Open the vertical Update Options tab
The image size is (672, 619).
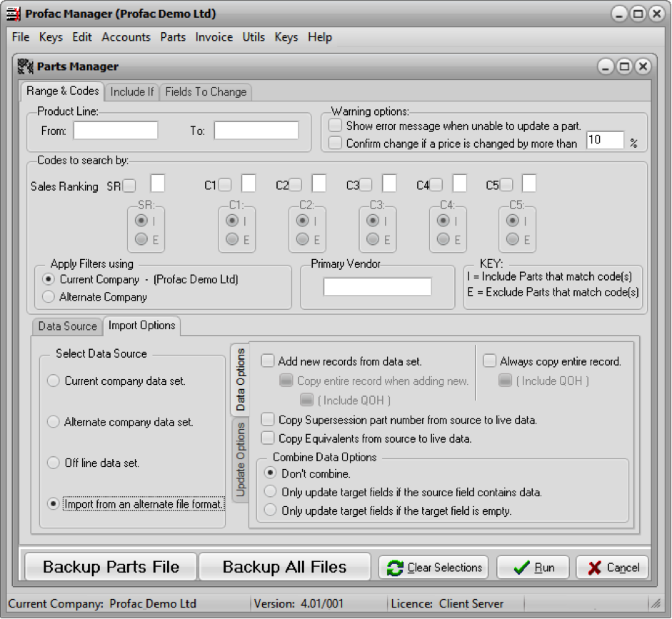(241, 460)
